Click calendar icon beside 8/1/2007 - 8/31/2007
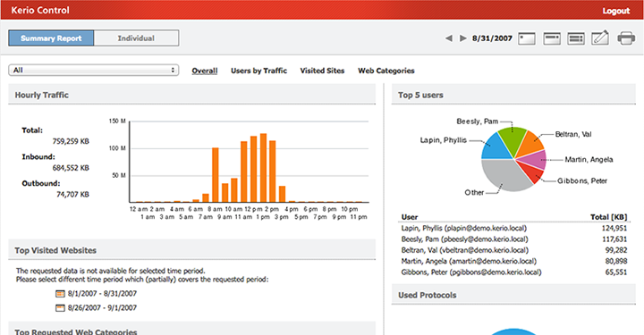 tap(61, 294)
